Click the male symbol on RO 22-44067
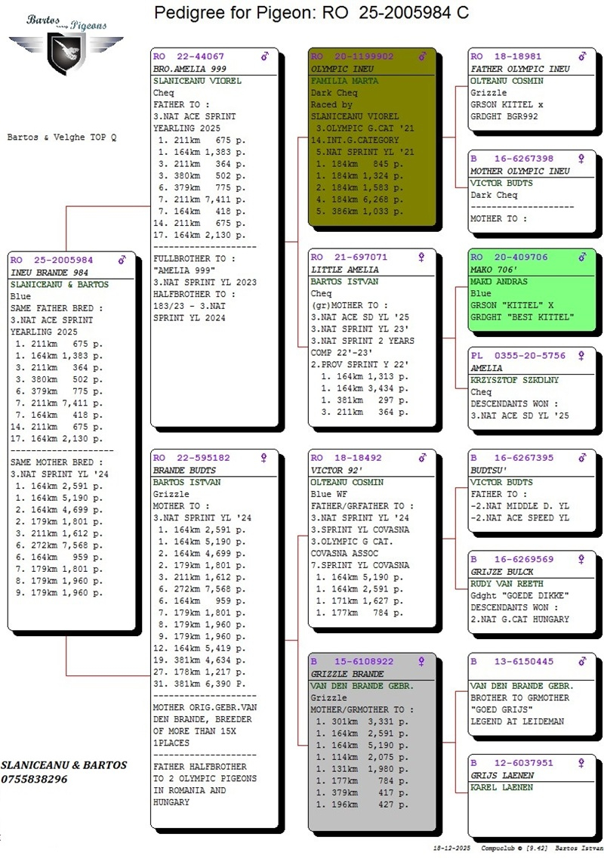The image size is (604, 868). coord(264,57)
